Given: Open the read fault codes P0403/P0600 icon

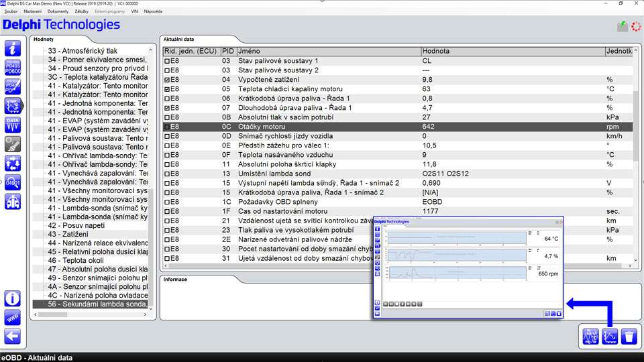Looking at the screenshot, I should (13, 67).
